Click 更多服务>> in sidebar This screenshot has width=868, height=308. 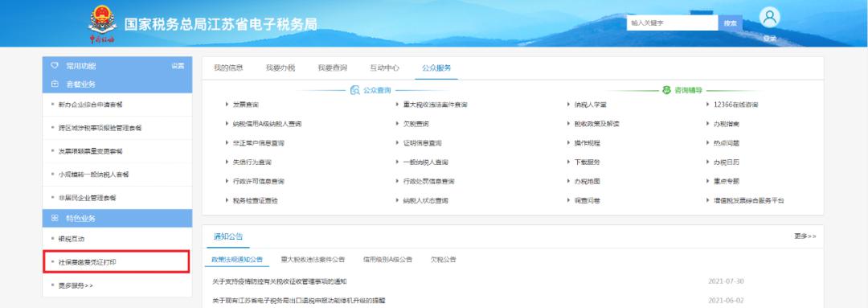76,285
